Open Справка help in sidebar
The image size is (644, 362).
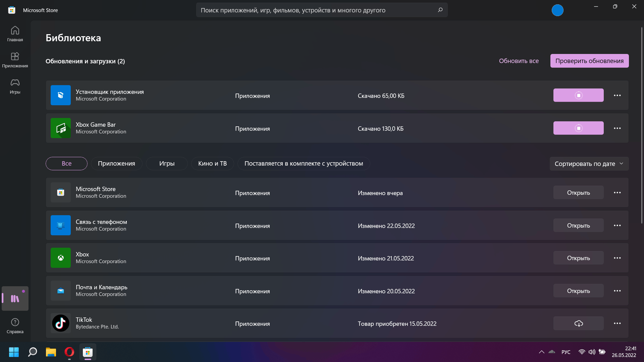click(x=15, y=326)
